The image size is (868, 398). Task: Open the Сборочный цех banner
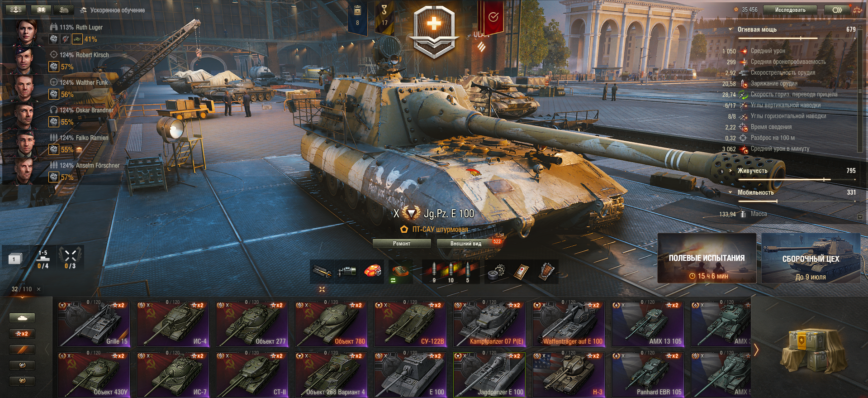811,259
